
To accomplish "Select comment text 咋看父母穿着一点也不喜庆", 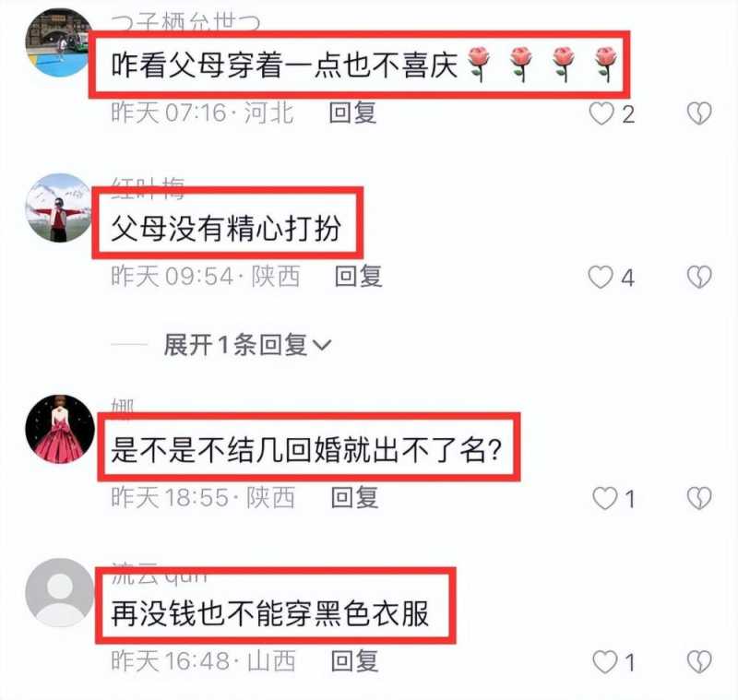I will 284,65.
